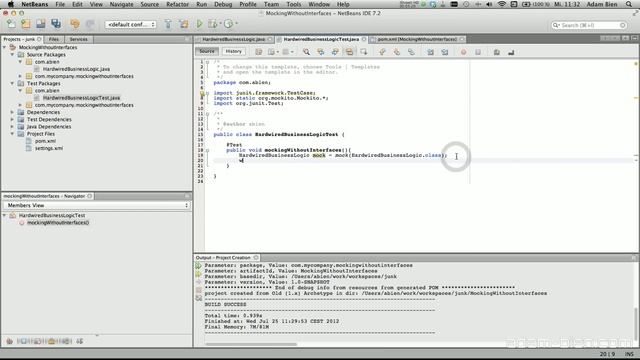Toggle Highlight Search editor icon

pyautogui.click(x=349, y=52)
